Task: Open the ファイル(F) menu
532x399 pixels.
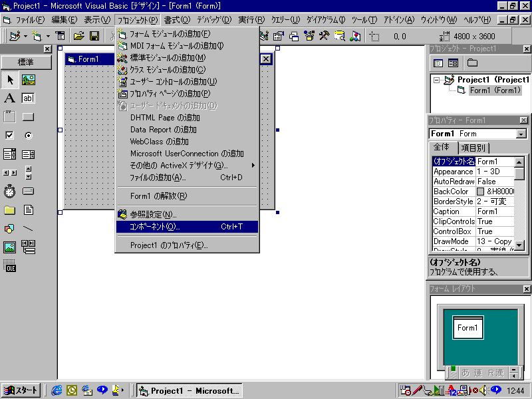Action: tap(30, 20)
